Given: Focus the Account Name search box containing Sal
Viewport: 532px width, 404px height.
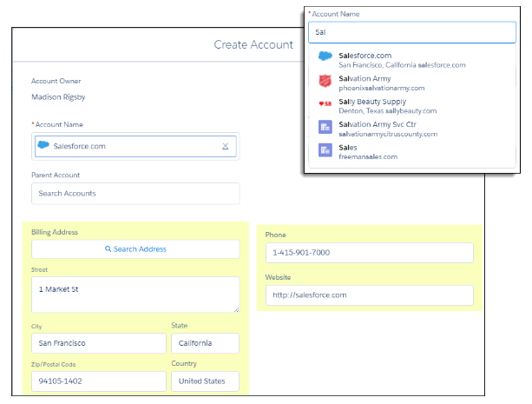Looking at the screenshot, I should (412, 32).
